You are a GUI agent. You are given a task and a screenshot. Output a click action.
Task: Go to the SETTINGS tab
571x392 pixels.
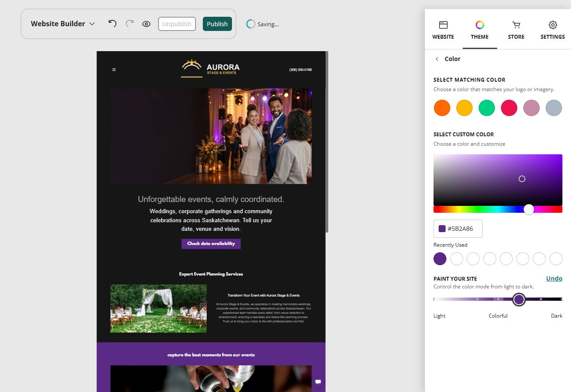click(553, 30)
